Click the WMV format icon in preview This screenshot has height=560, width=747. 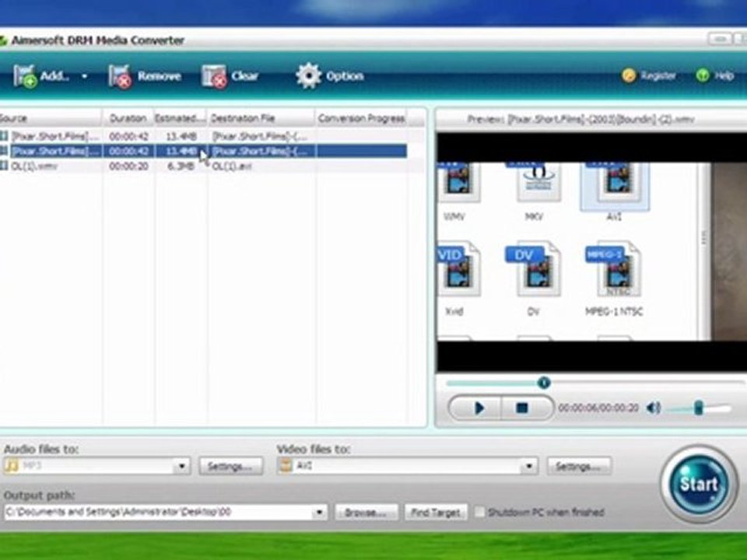tap(458, 184)
